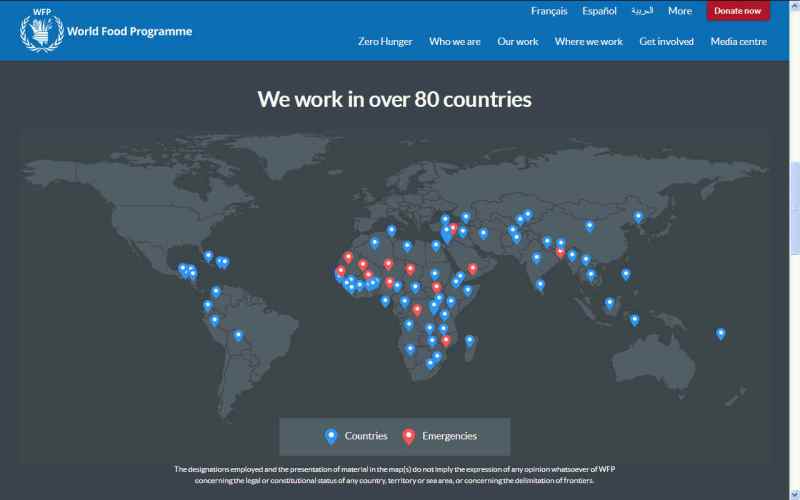
Task: Switch language to Español
Action: coord(599,11)
